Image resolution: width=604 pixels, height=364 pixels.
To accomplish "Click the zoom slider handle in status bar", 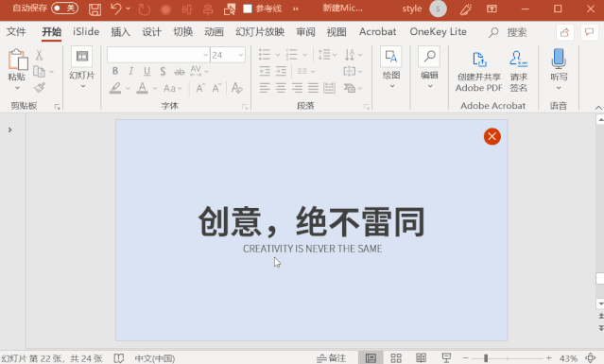I will (x=486, y=358).
